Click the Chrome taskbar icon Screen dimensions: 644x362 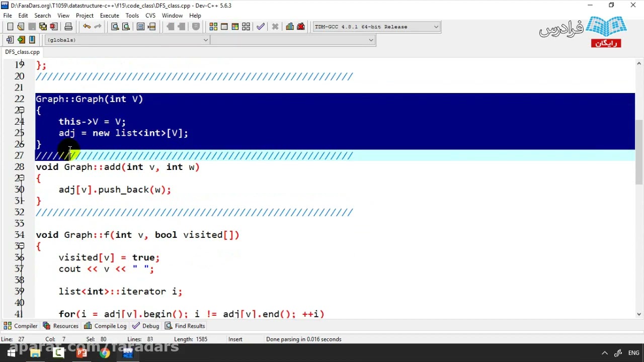[104, 352]
